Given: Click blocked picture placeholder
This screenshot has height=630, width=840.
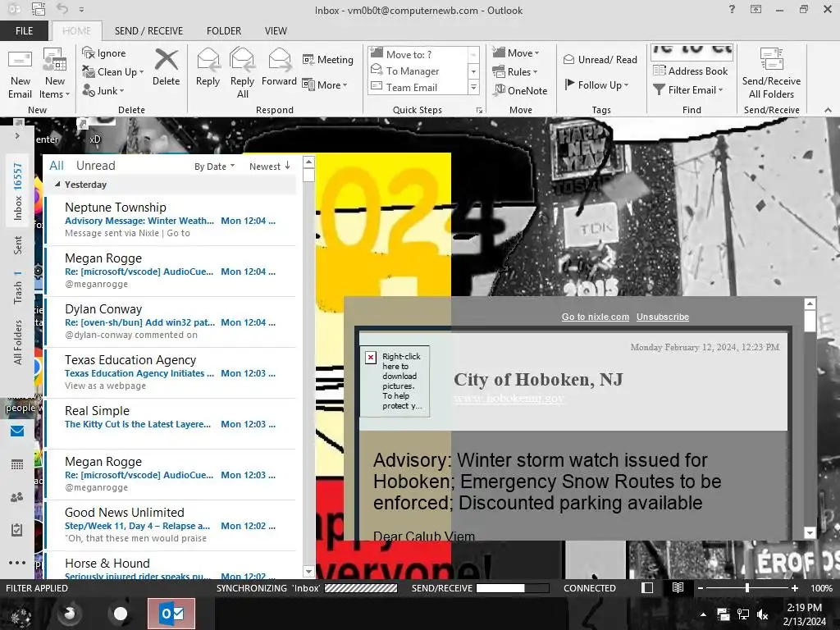Looking at the screenshot, I should (395, 381).
